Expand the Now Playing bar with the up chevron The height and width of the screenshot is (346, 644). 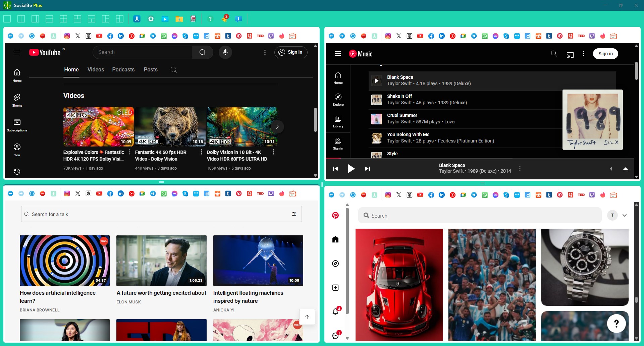click(x=626, y=169)
